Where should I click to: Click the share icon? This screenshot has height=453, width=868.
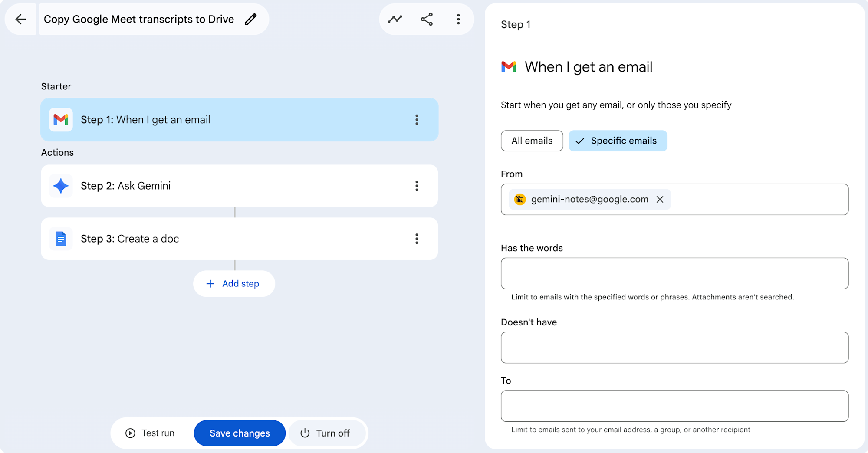[427, 19]
